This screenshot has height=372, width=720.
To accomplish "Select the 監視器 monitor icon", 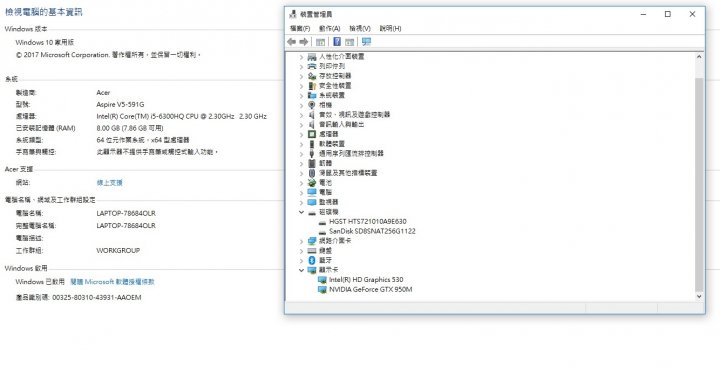I will [312, 202].
